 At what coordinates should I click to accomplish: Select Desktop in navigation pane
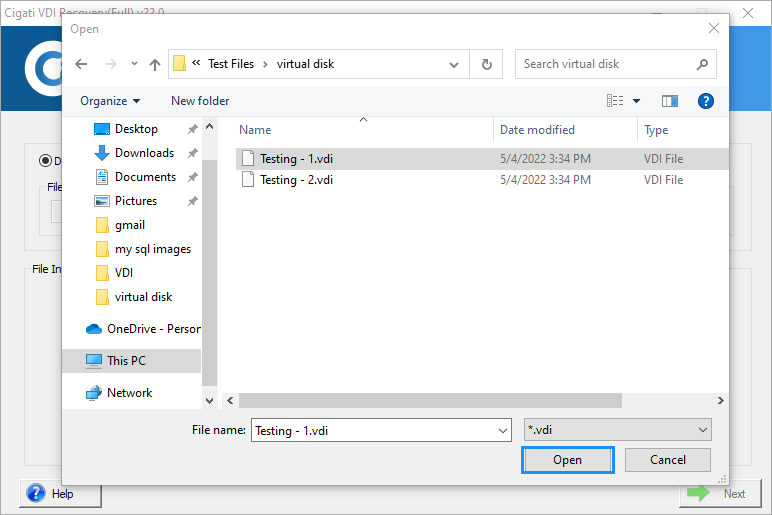[136, 129]
